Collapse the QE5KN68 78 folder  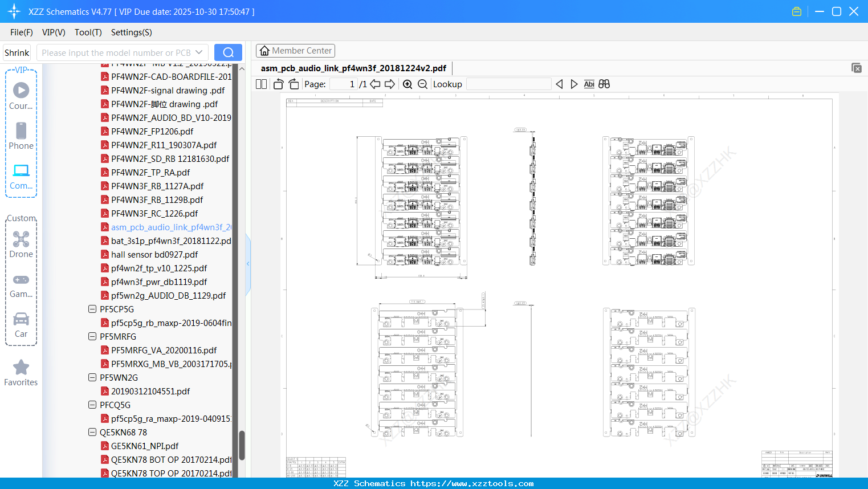tap(92, 433)
